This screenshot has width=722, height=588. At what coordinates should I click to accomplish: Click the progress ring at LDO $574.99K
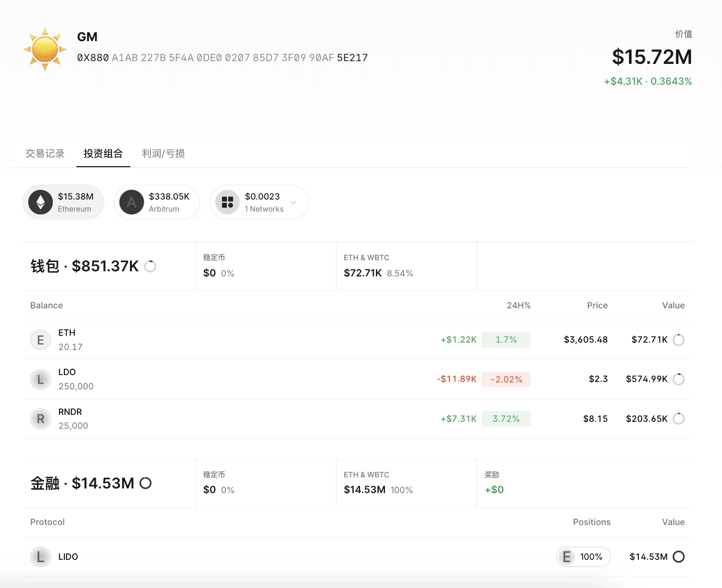click(678, 379)
